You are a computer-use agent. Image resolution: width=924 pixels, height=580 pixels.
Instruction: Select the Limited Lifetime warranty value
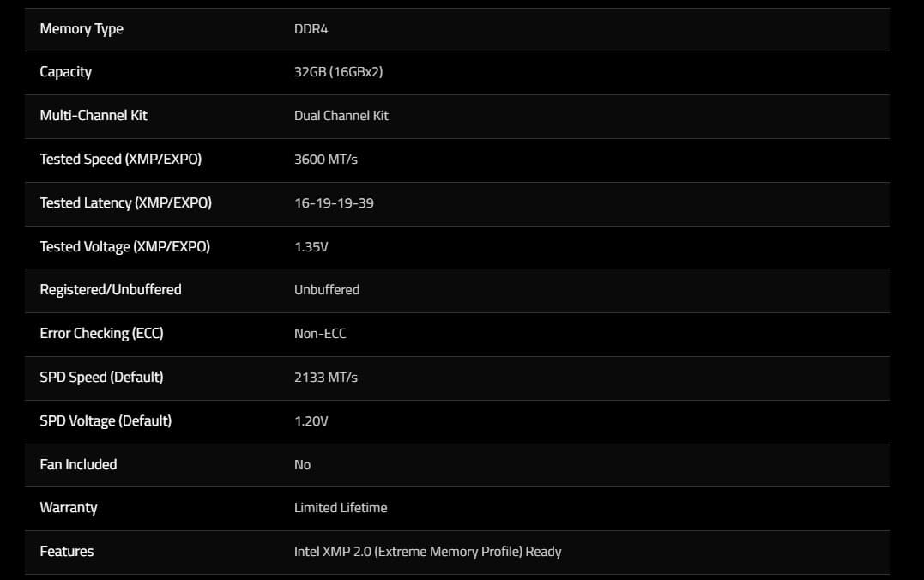pos(341,508)
